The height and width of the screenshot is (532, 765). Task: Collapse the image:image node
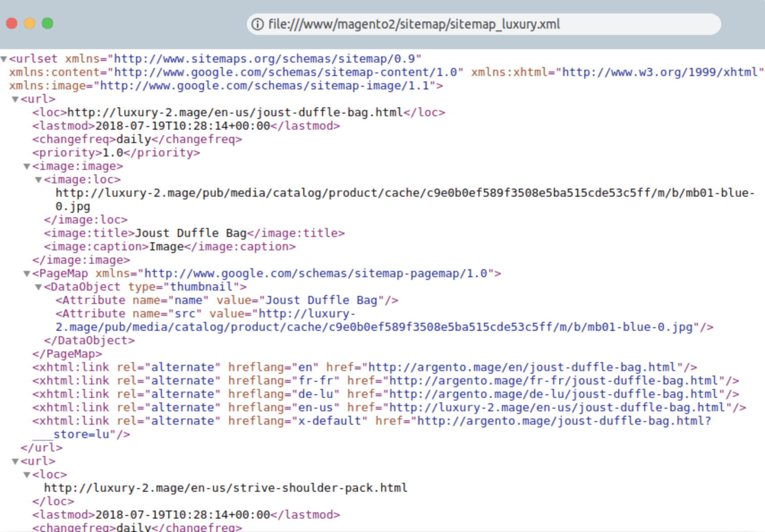(27, 166)
